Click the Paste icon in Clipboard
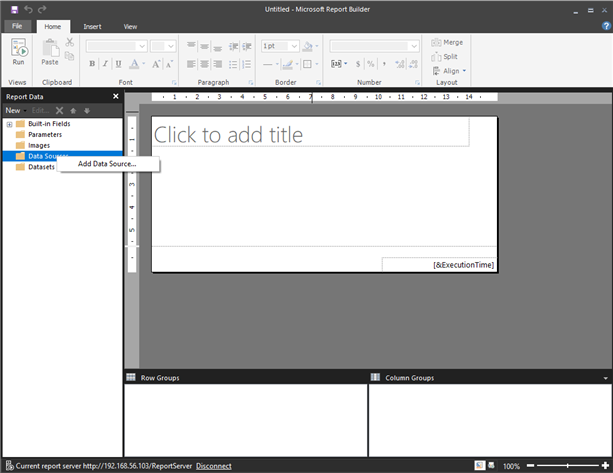Image resolution: width=613 pixels, height=473 pixels. [49, 52]
